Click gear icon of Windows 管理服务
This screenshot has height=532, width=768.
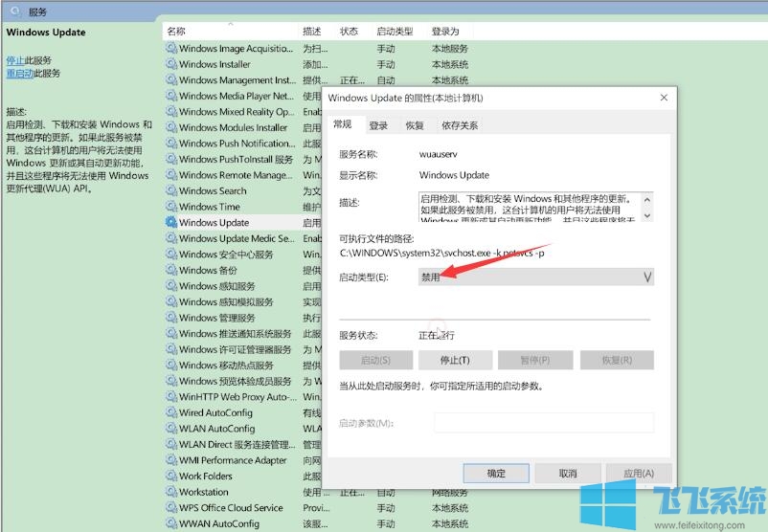171,317
